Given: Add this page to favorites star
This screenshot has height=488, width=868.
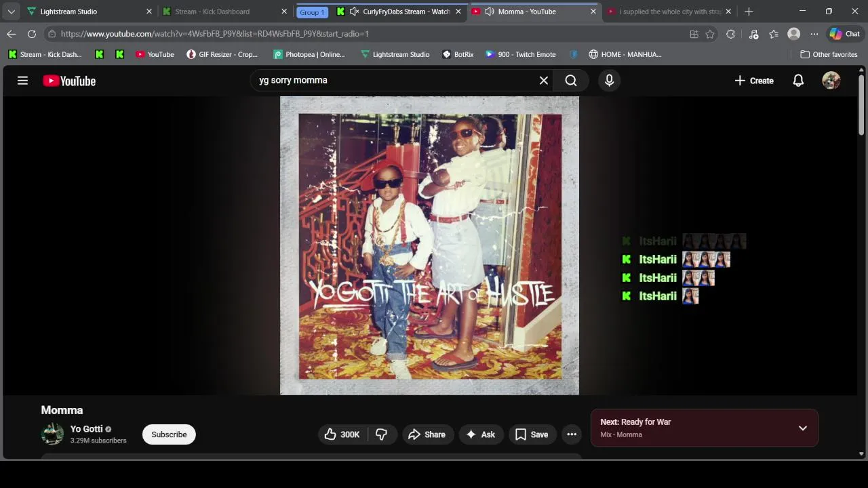Looking at the screenshot, I should click(x=710, y=34).
